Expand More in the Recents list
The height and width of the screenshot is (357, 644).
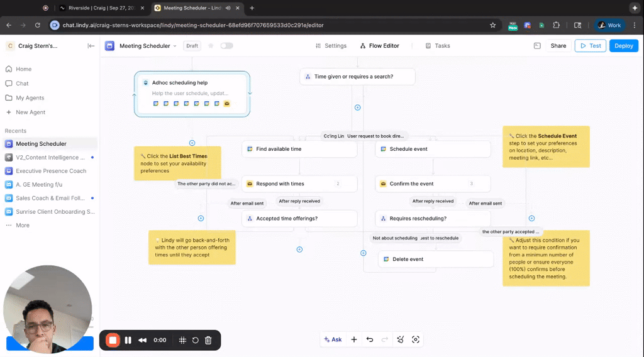coord(22,225)
